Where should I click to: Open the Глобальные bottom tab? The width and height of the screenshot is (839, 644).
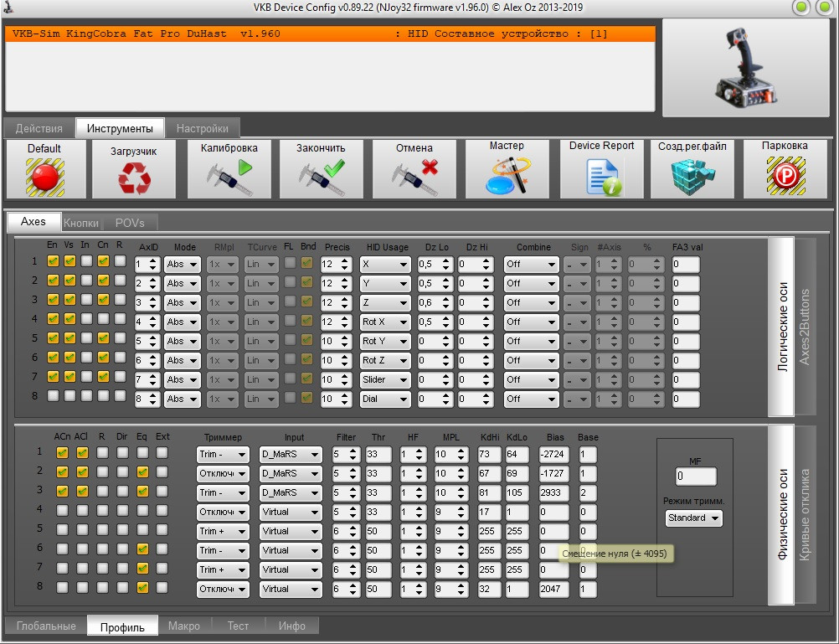(x=46, y=626)
